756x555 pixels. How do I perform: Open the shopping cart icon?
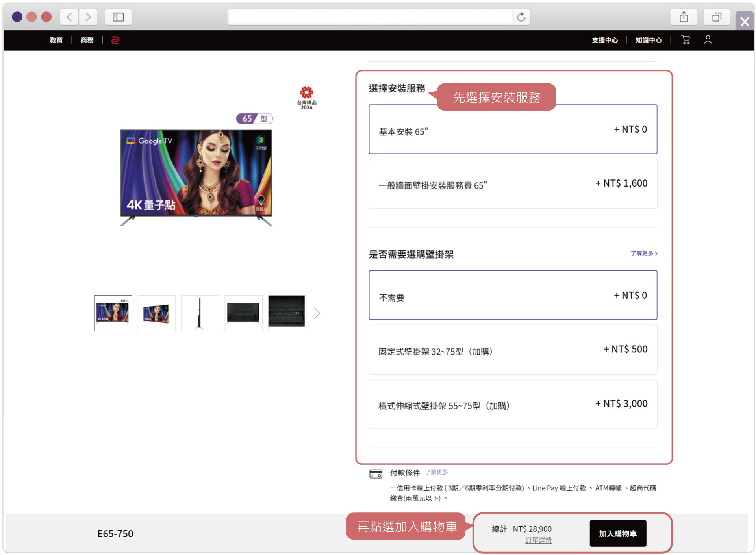[686, 40]
